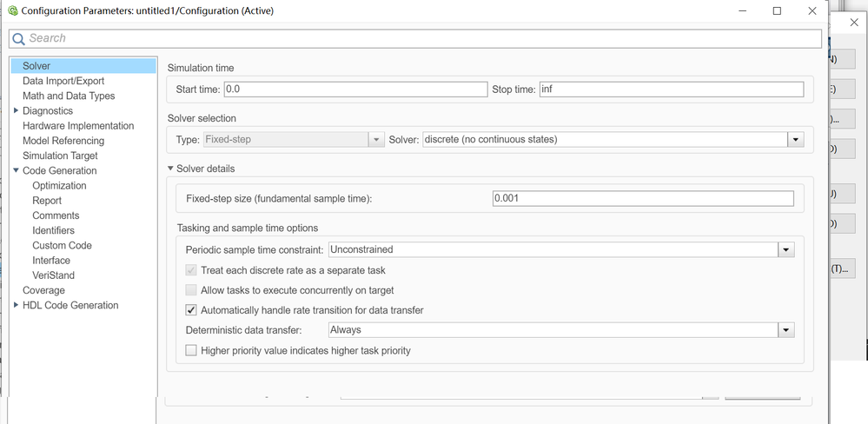The image size is (868, 424).
Task: Maximize the Configuration Parameters window
Action: [777, 11]
